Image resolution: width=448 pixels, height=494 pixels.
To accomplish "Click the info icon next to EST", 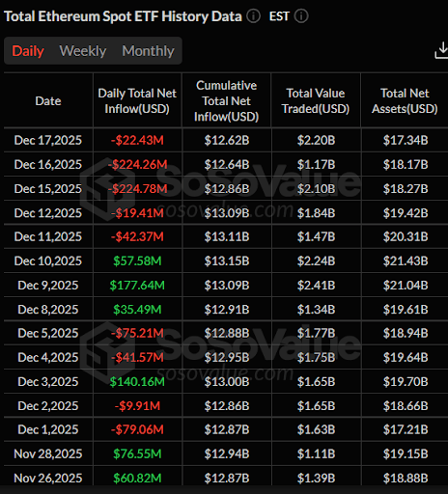I will click(x=301, y=16).
